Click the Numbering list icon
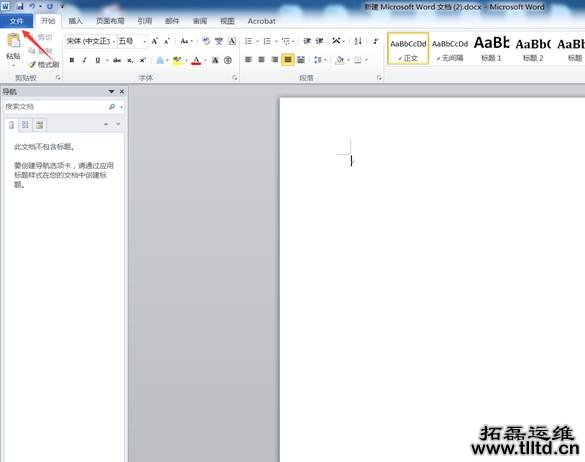The width and height of the screenshot is (585, 462). pos(267,41)
